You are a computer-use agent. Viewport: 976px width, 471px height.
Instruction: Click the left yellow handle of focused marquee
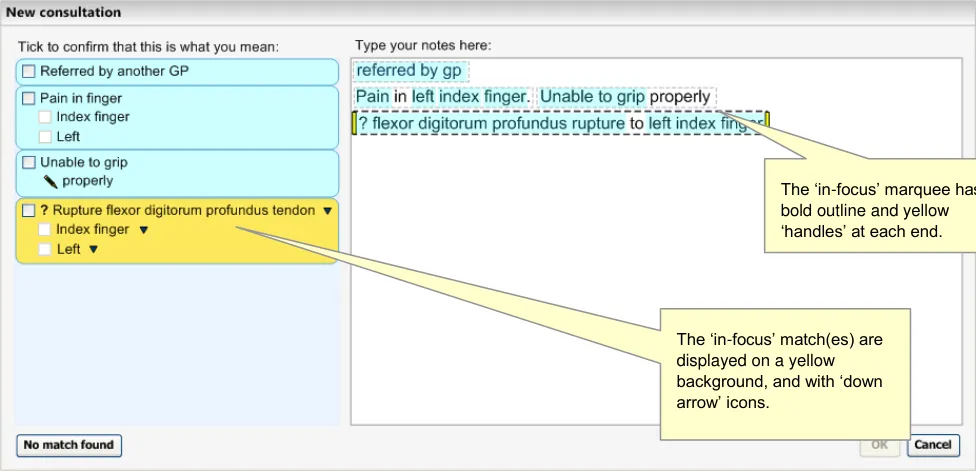click(354, 123)
